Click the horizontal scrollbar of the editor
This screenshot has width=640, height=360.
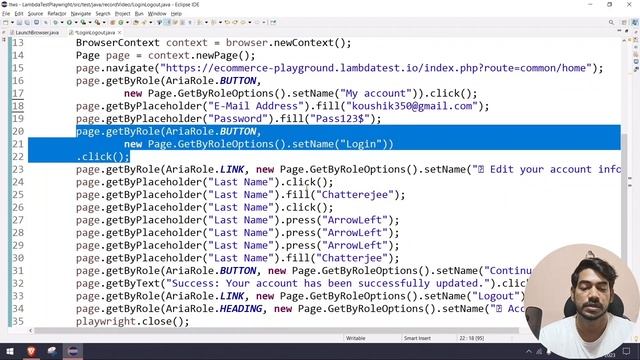[276, 331]
